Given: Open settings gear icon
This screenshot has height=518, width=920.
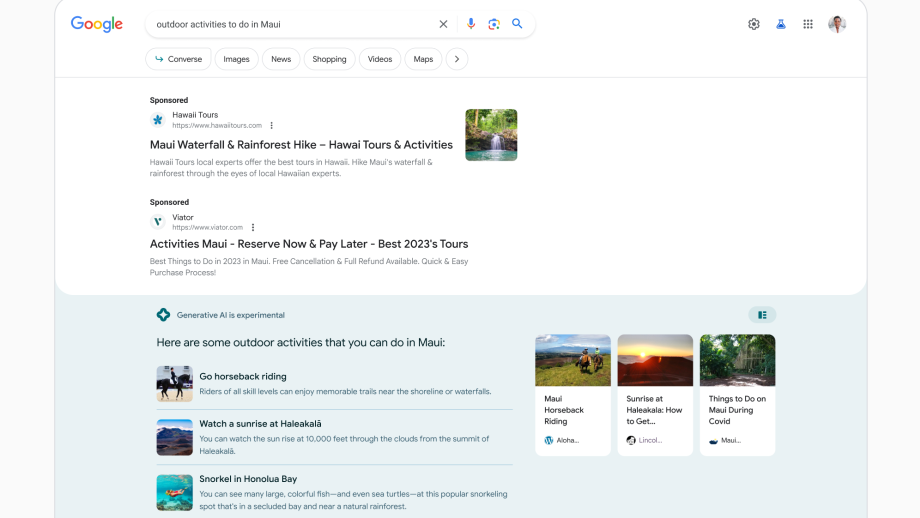Looking at the screenshot, I should coord(754,24).
